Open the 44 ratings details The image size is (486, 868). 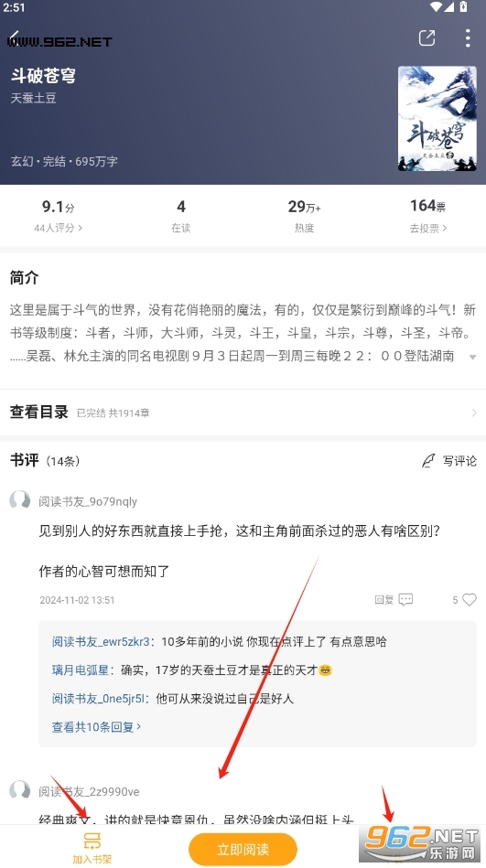click(59, 228)
